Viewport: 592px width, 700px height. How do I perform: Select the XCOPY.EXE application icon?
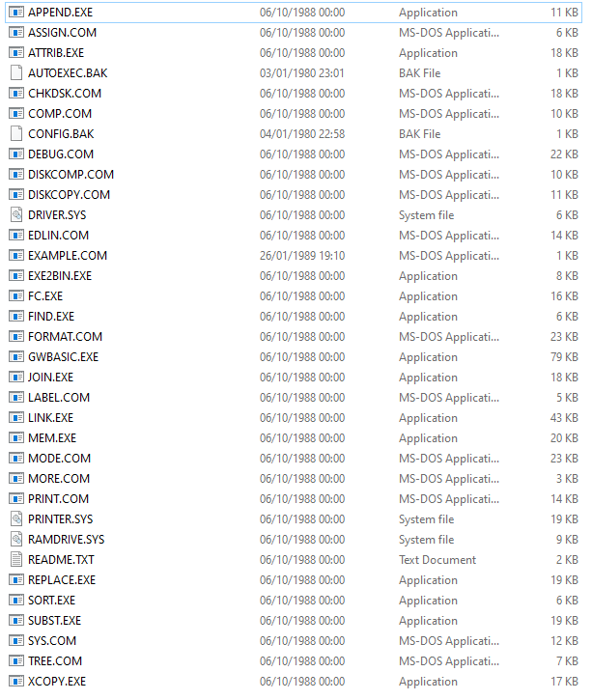click(x=16, y=682)
